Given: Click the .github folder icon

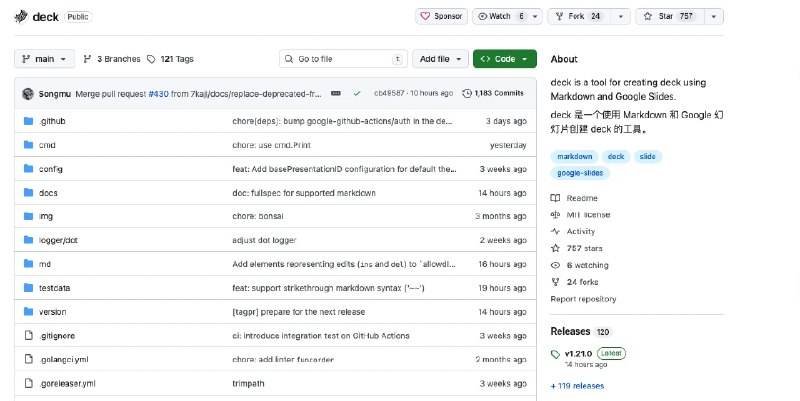Looking at the screenshot, I should point(29,121).
